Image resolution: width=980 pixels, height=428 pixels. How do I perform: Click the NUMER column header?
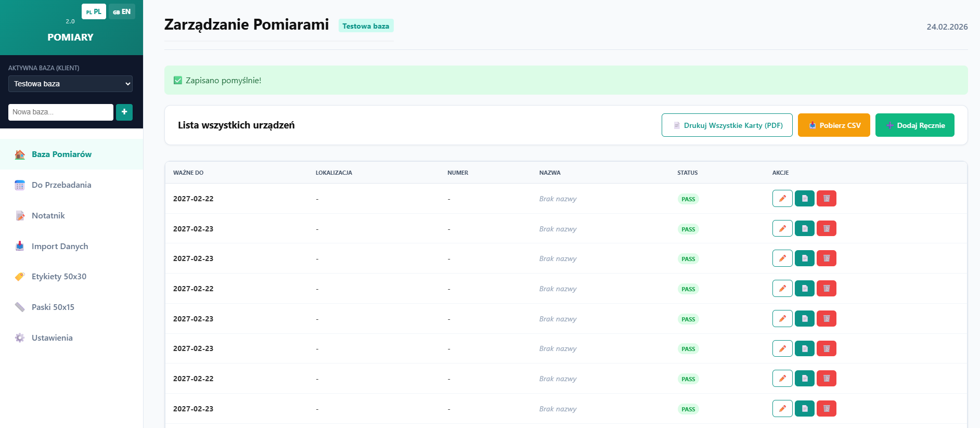point(458,173)
